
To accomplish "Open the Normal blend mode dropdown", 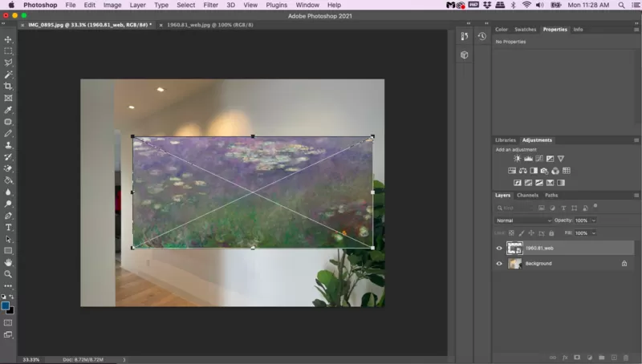I will pyautogui.click(x=523, y=220).
